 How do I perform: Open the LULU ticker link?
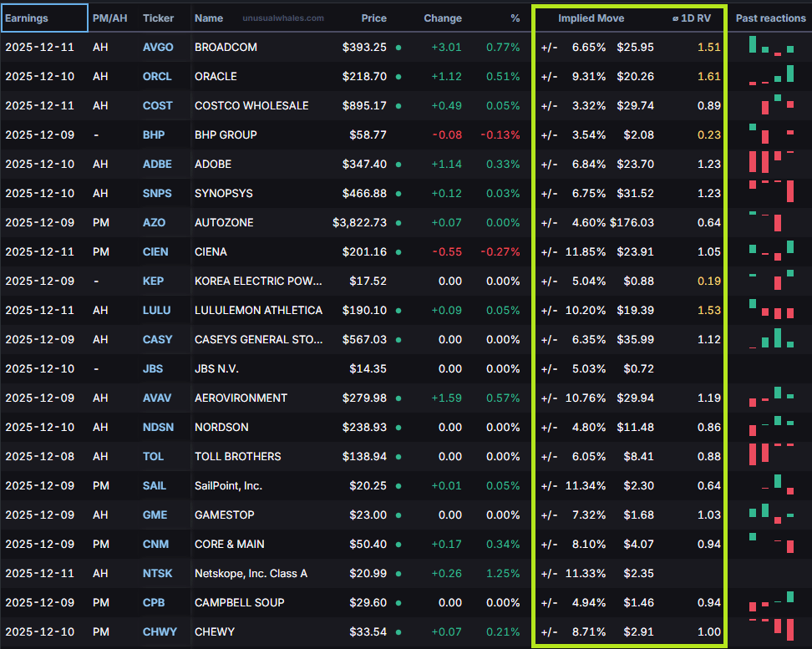pyautogui.click(x=156, y=310)
